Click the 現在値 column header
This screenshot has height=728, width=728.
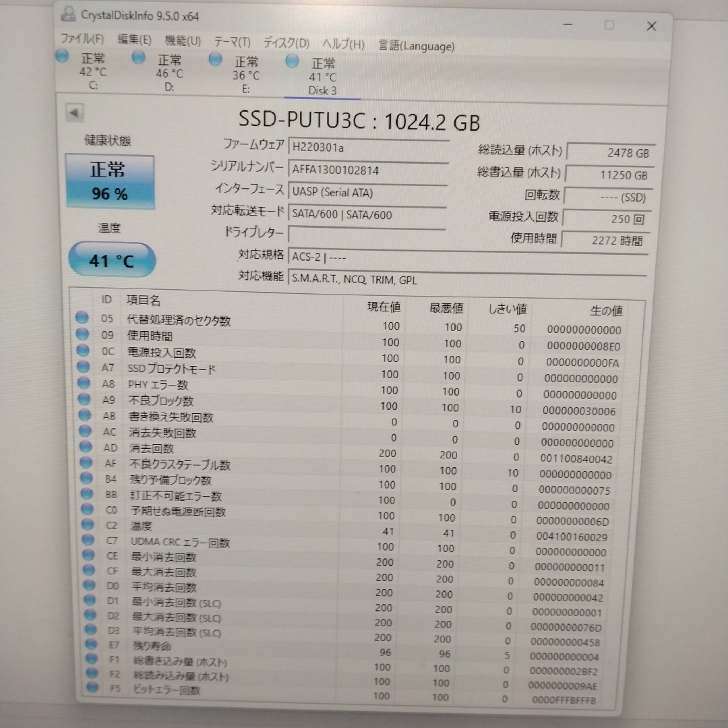point(384,307)
